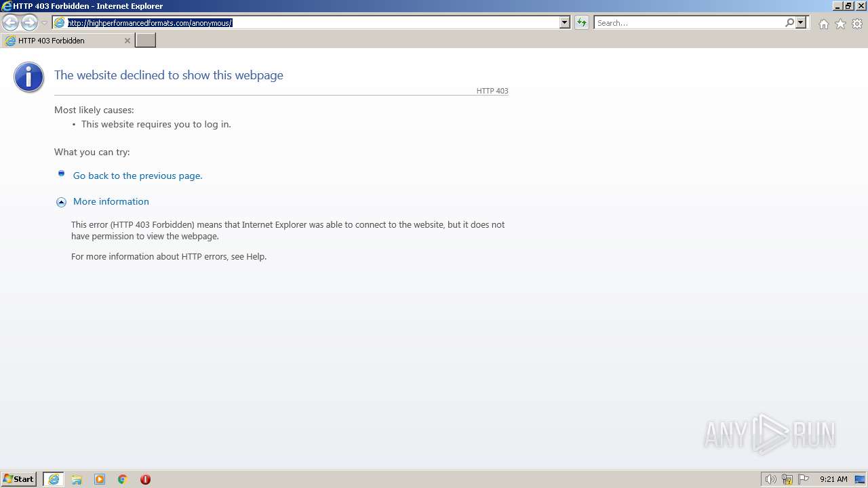Click 'This website requires you to log in' text
The height and width of the screenshot is (488, 868).
point(156,124)
